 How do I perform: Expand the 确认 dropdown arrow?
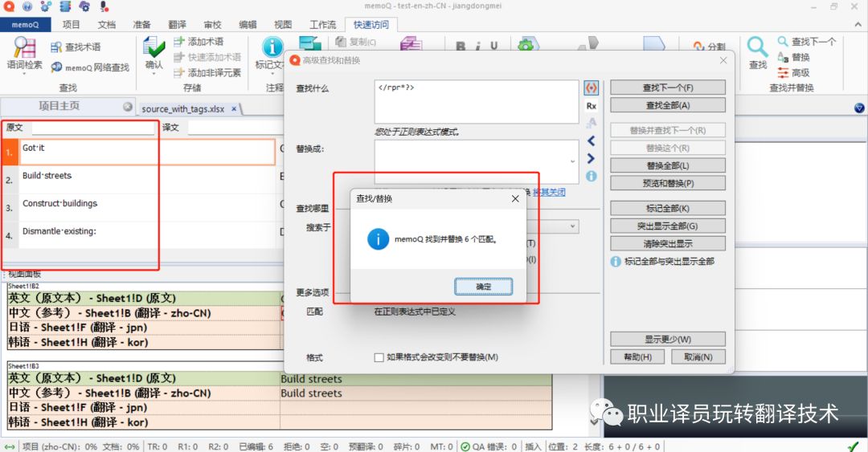pyautogui.click(x=154, y=74)
